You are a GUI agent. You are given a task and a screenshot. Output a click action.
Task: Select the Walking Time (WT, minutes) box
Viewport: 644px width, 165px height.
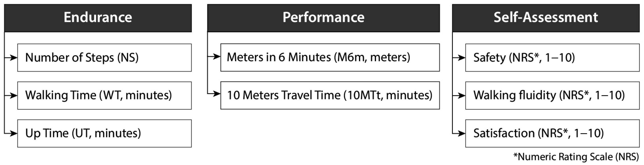point(105,95)
